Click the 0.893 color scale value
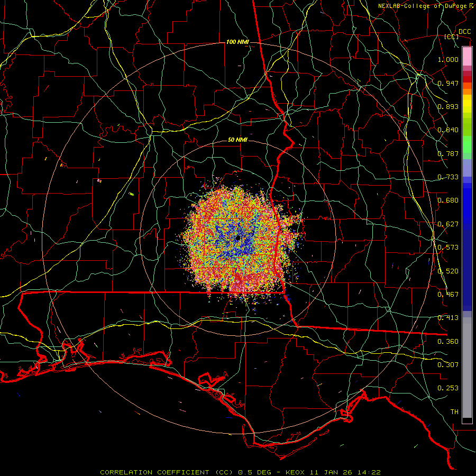This screenshot has height=476, width=476. [448, 106]
